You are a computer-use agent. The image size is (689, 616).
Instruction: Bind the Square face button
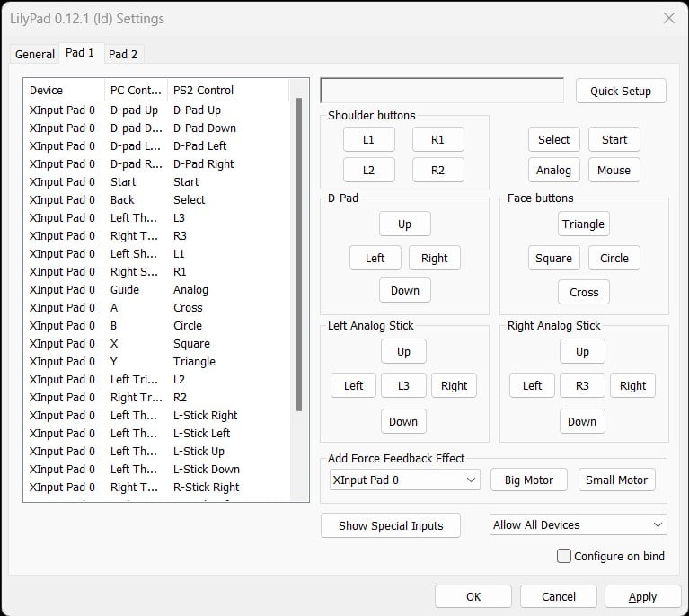pyautogui.click(x=553, y=258)
